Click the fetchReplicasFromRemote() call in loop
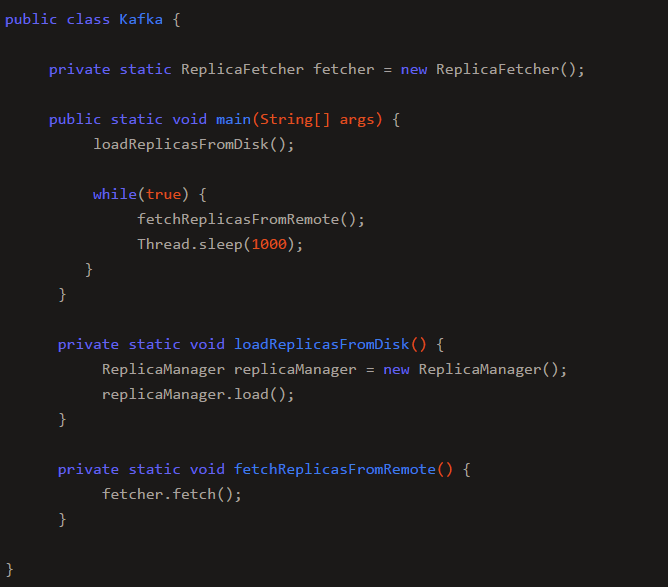Image resolution: width=668 pixels, height=587 pixels. tap(250, 219)
